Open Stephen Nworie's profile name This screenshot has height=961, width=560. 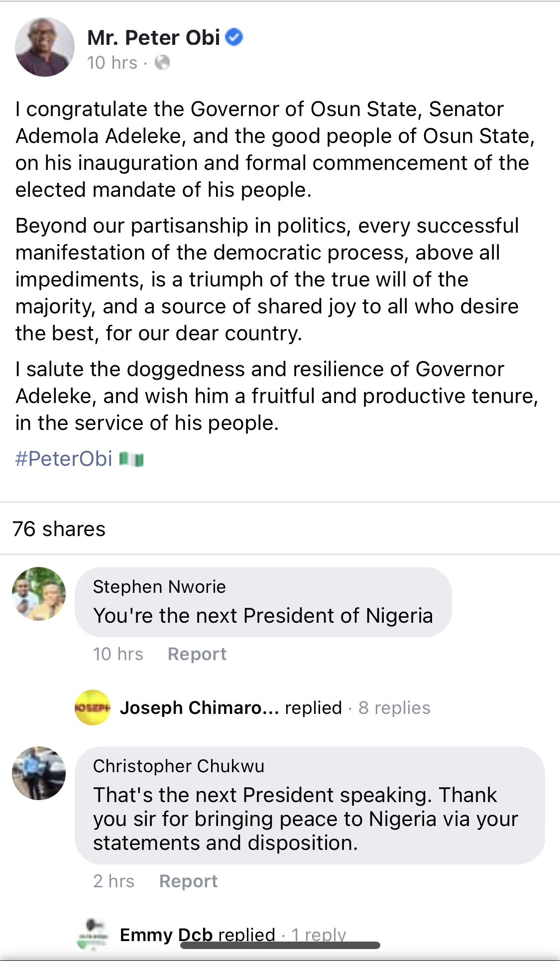pos(159,587)
